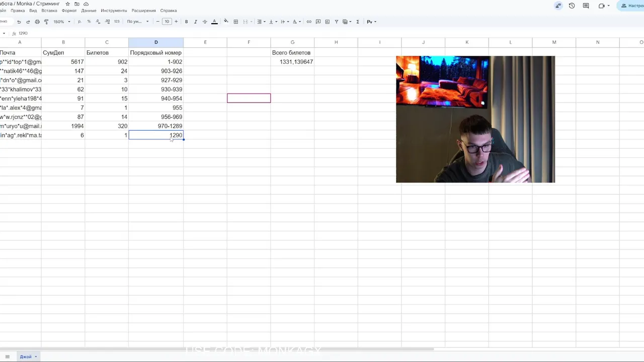Select the cell containing 5617
The width and height of the screenshot is (644, 362).
coord(63,62)
